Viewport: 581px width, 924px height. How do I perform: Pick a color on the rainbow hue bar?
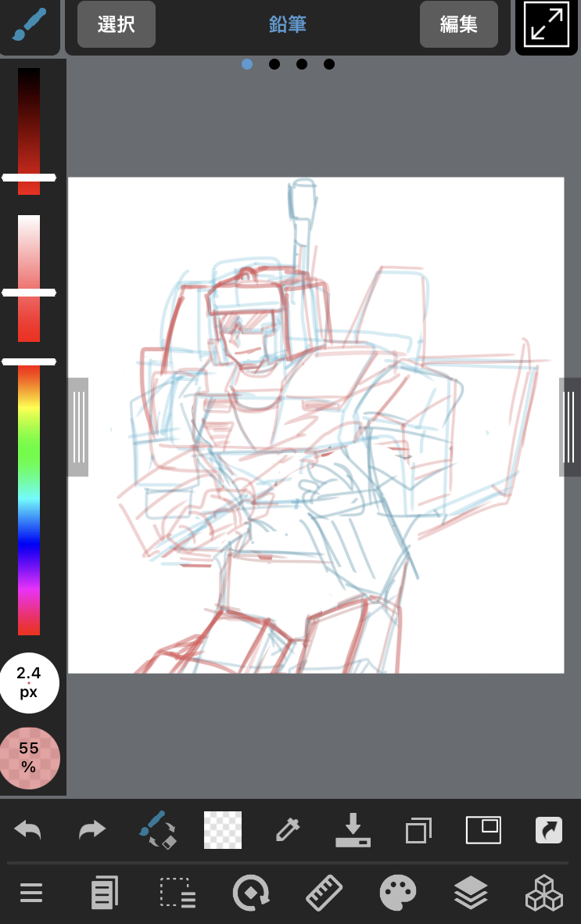coord(29,500)
